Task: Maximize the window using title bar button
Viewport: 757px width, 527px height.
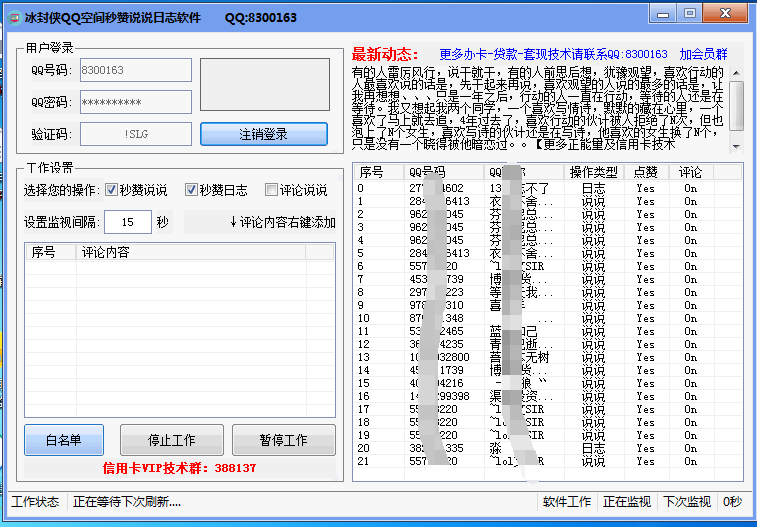Action: click(x=690, y=14)
